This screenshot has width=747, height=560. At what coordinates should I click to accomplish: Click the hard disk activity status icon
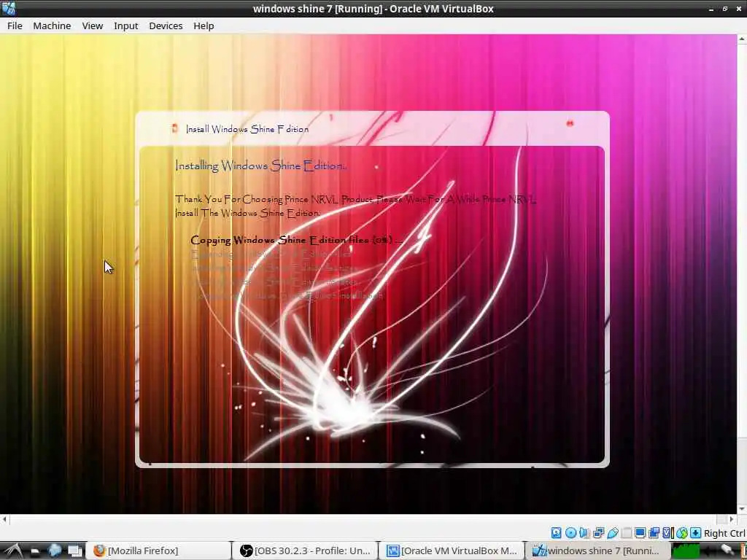tap(556, 533)
